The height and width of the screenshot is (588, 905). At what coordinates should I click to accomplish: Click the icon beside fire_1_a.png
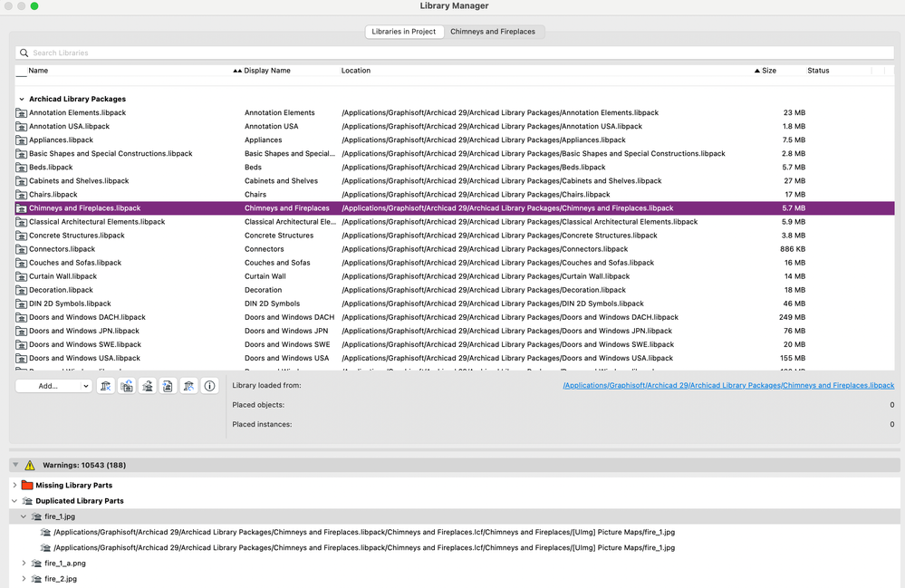point(36,564)
